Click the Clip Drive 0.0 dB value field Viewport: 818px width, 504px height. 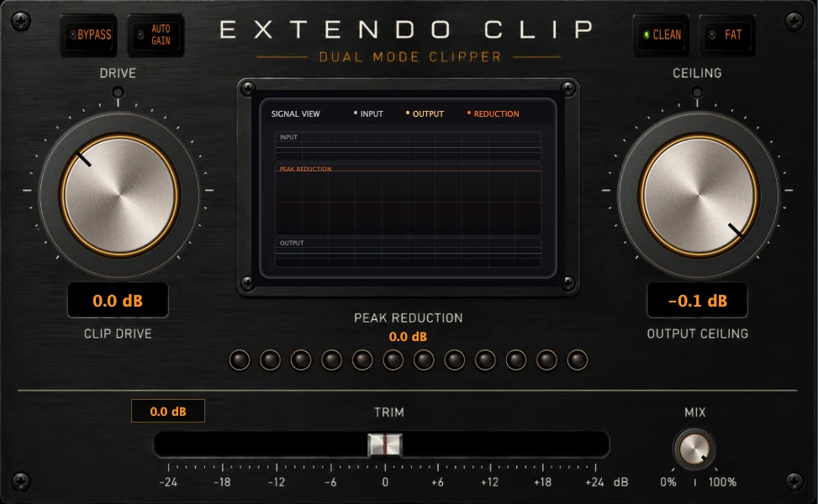(x=118, y=300)
